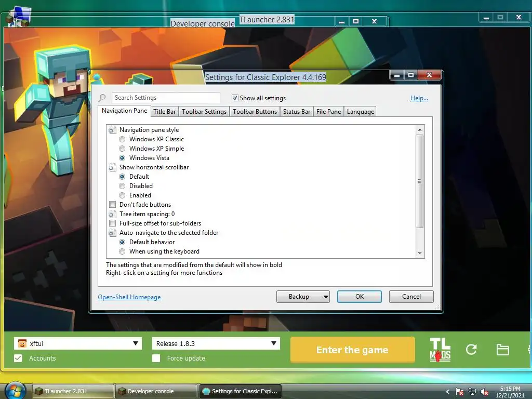Click the settings list scroll up arrow
The height and width of the screenshot is (399, 532).
[420, 130]
